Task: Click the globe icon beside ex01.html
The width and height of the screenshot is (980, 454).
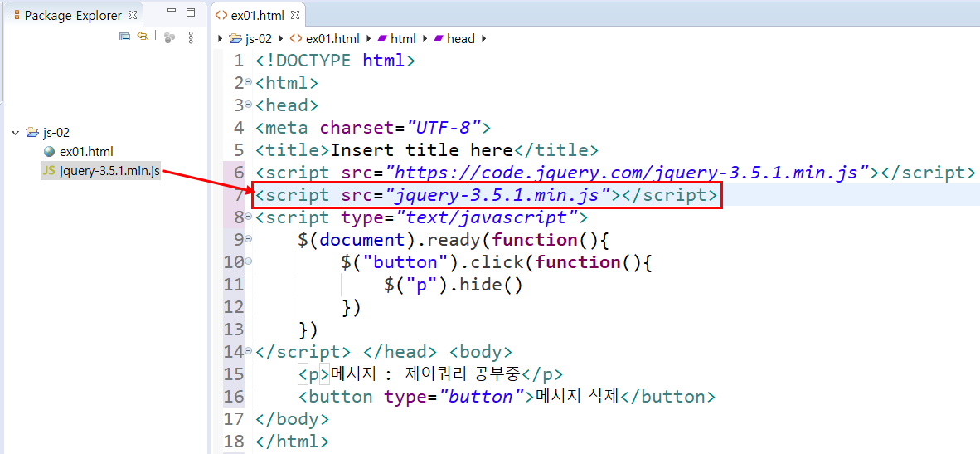Action: pos(50,152)
